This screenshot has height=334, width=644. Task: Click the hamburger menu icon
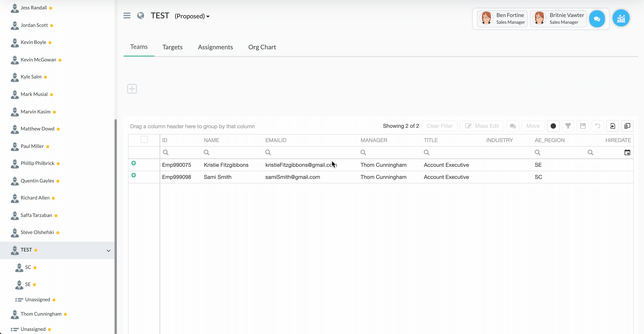(127, 16)
